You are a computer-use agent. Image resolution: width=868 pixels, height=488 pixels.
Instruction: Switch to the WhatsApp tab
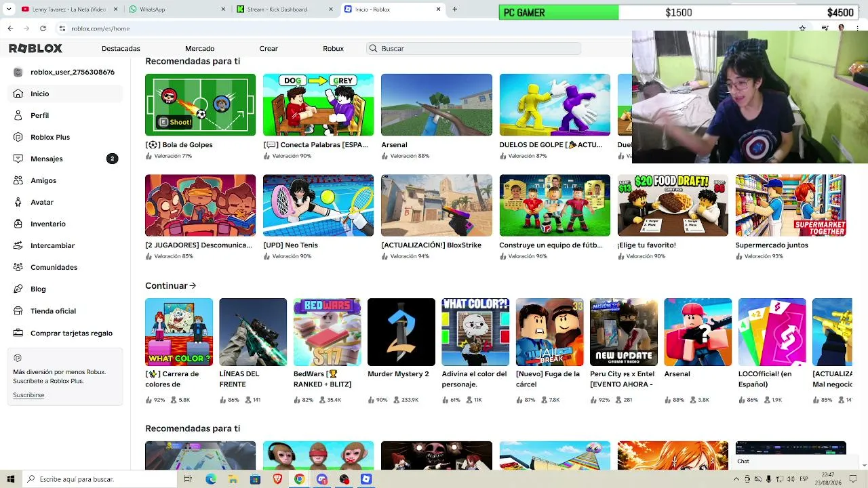coord(177,9)
